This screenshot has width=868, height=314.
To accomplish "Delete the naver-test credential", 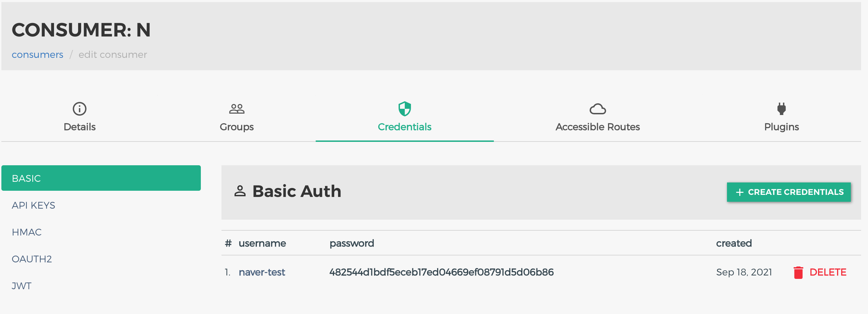I will pyautogui.click(x=820, y=272).
